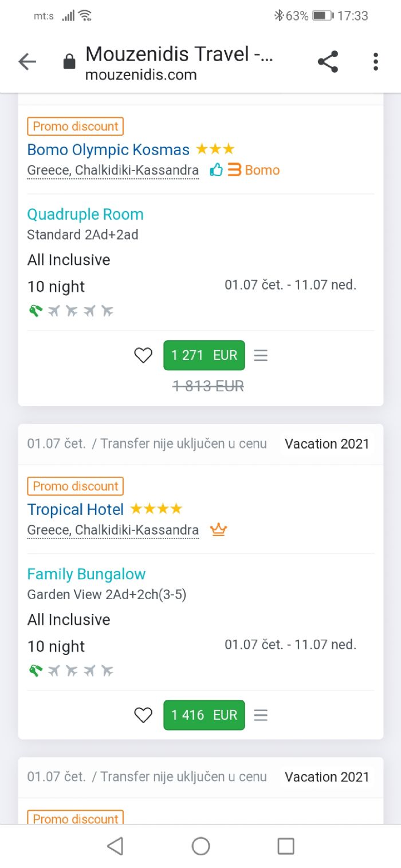Open the share icon in the toolbar
Image resolution: width=401 pixels, height=868 pixels.
click(328, 62)
